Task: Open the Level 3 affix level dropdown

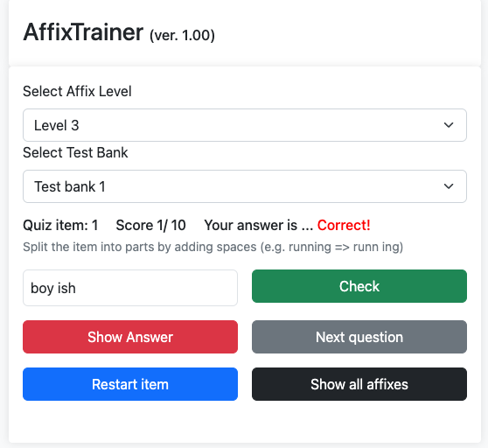Action: pyautogui.click(x=245, y=125)
